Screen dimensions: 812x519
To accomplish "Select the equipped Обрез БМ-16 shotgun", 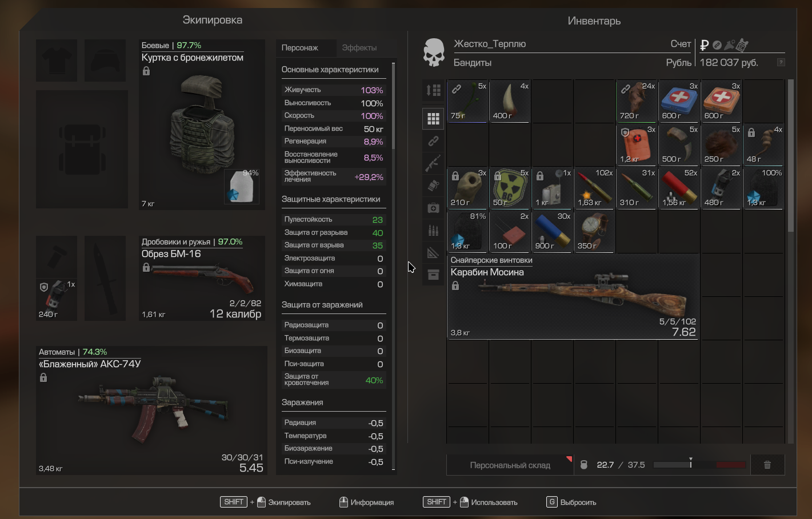I will (202, 278).
